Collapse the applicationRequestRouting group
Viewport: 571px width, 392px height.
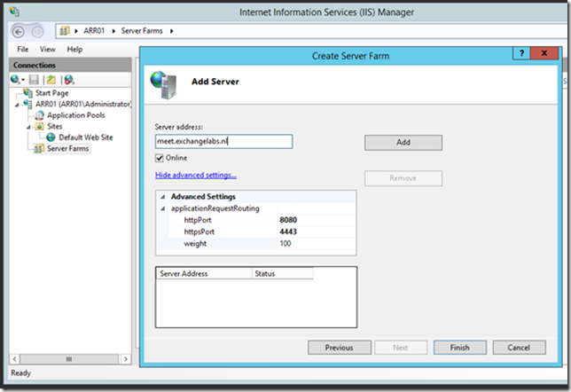coord(162,208)
